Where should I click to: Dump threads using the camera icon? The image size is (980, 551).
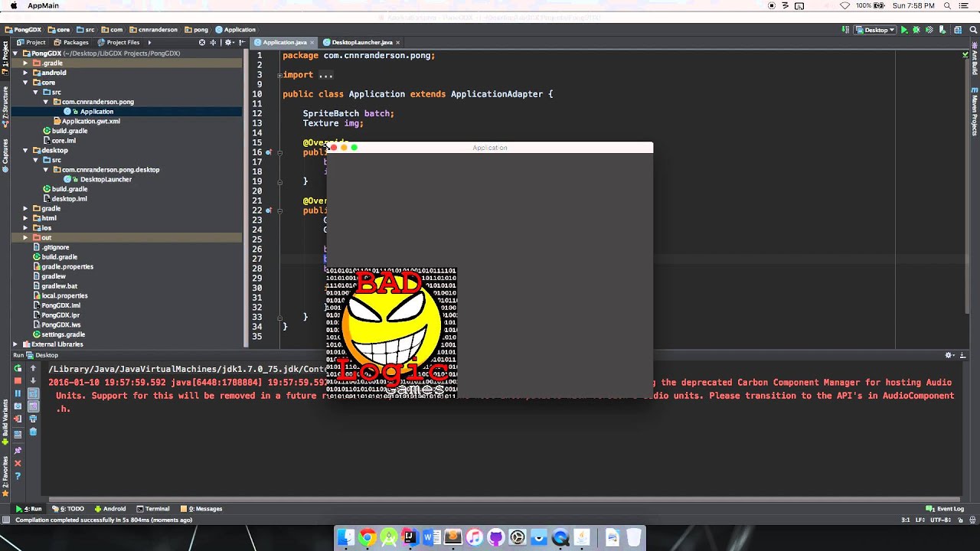18,406
